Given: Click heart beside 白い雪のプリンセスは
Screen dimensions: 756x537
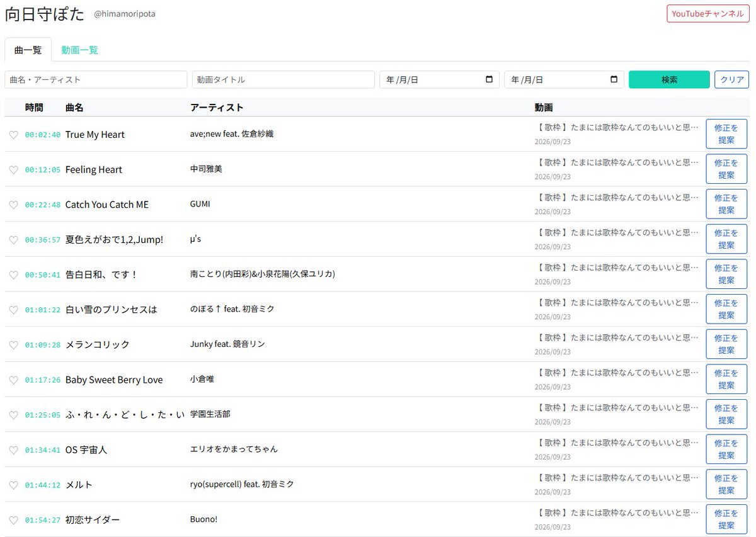Looking at the screenshot, I should point(13,310).
